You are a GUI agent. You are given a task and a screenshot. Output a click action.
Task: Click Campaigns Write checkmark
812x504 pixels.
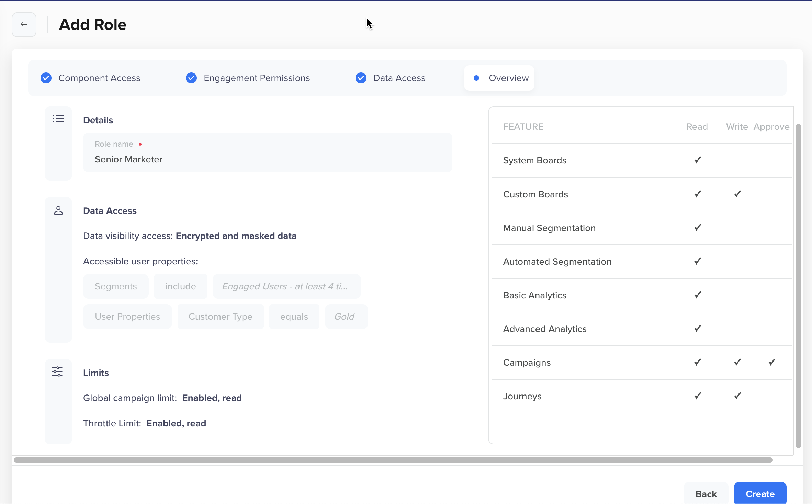pos(737,362)
